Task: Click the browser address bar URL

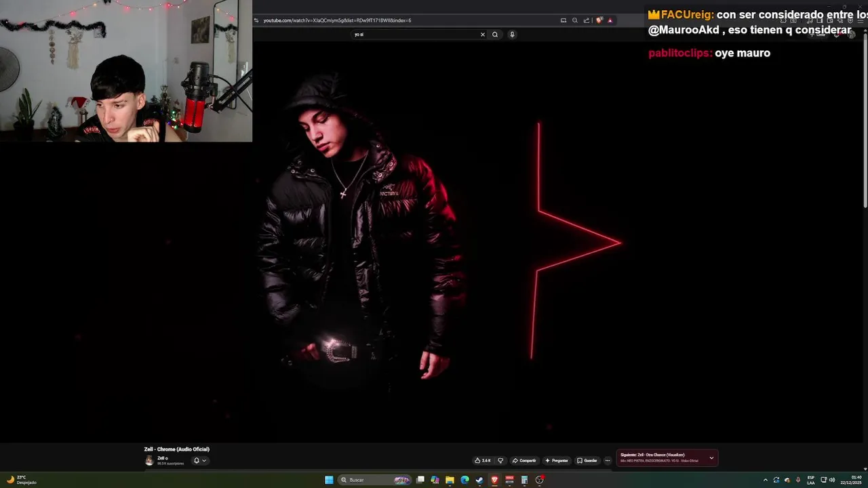Action: 337,20
